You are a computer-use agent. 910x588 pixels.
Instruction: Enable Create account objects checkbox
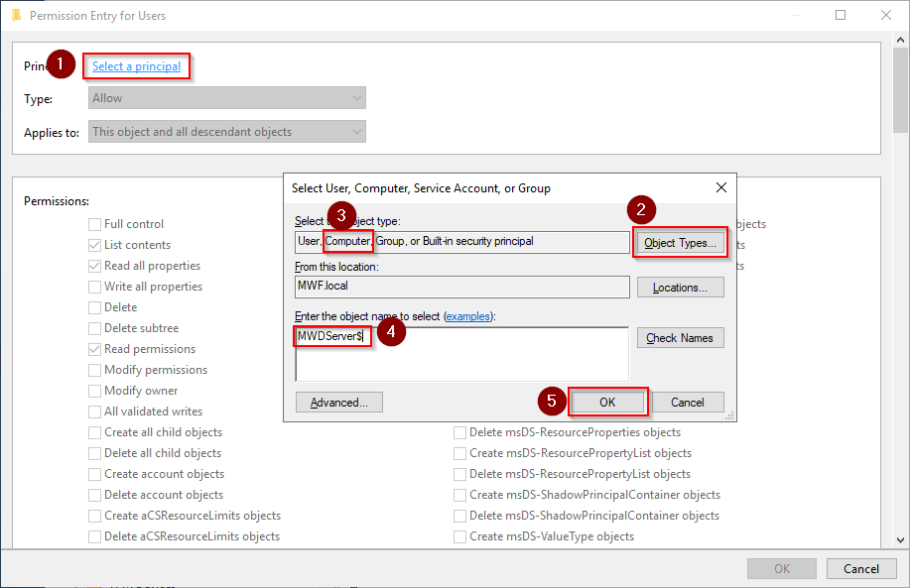click(95, 474)
